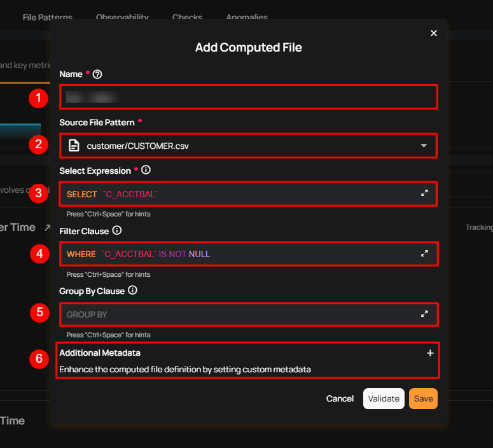Add Additional Metadata with plus icon

[430, 353]
